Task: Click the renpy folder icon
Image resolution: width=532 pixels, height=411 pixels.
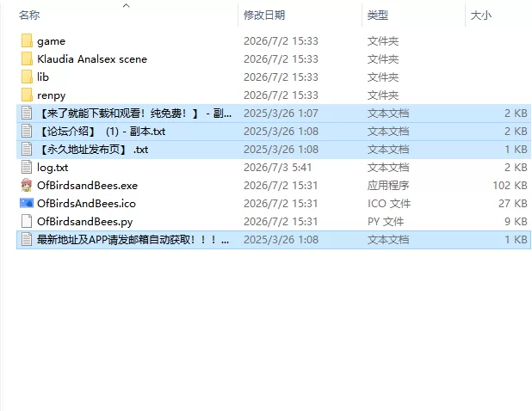Action: pyautogui.click(x=27, y=95)
